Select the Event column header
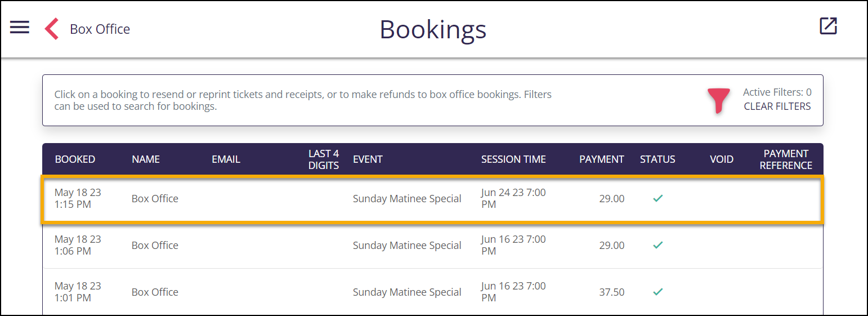The image size is (868, 316). pyautogui.click(x=368, y=159)
